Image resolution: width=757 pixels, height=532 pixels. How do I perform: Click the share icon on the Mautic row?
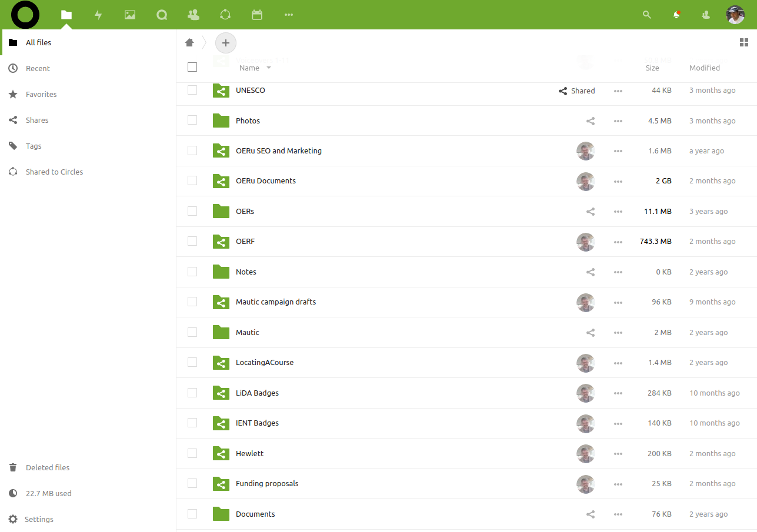click(591, 333)
